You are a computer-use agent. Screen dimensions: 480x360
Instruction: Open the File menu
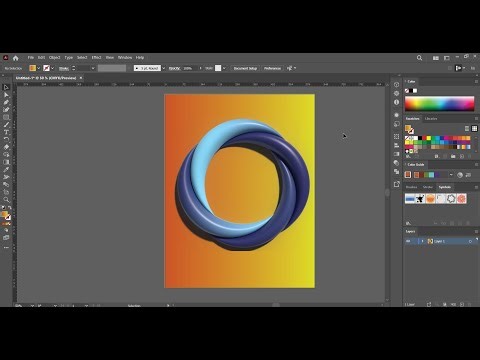[31, 58]
